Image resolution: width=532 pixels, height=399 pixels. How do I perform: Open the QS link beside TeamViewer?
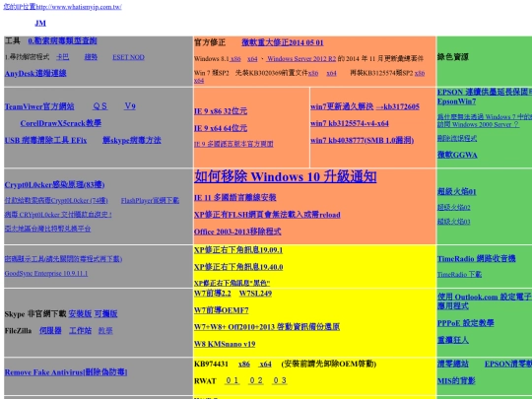[x=100, y=106]
